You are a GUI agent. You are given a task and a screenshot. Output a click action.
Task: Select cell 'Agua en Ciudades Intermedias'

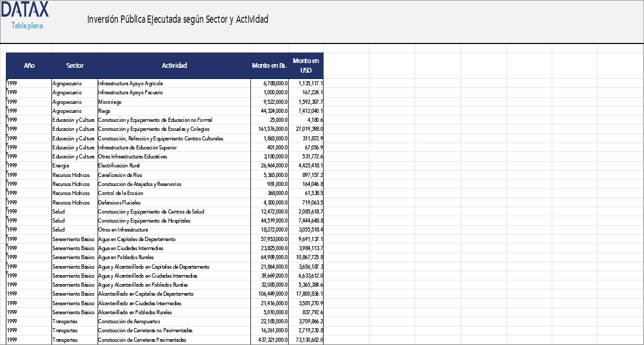174,248
